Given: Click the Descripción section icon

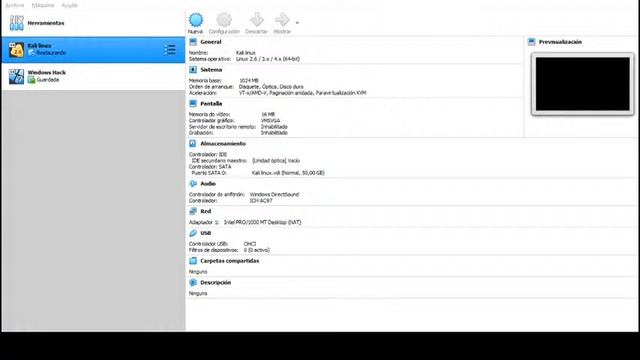Looking at the screenshot, I should (x=193, y=282).
